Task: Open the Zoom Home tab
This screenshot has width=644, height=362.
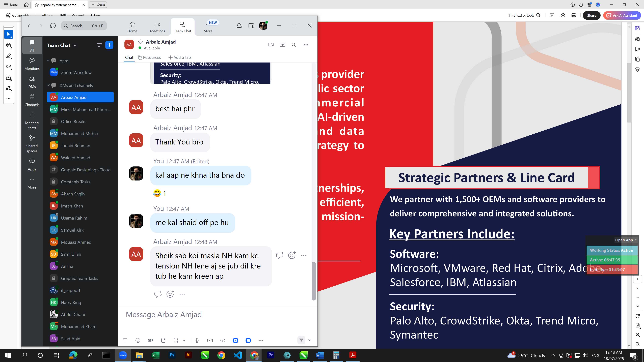Action: point(132,27)
